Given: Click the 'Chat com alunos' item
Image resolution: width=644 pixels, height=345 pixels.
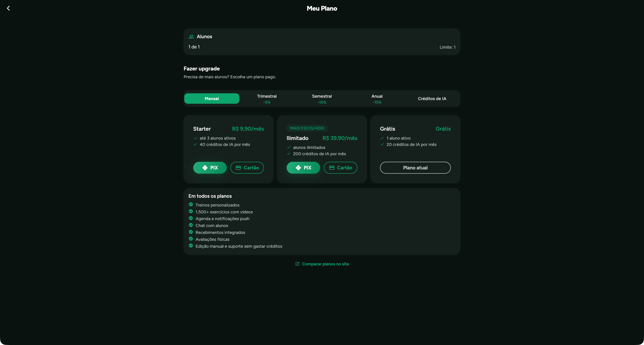Looking at the screenshot, I should 211,226.
